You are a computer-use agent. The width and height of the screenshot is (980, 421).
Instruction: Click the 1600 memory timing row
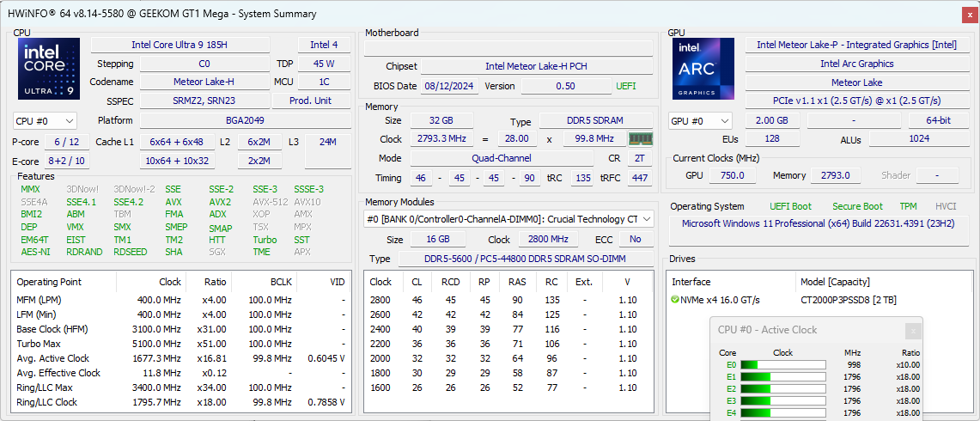(x=508, y=387)
